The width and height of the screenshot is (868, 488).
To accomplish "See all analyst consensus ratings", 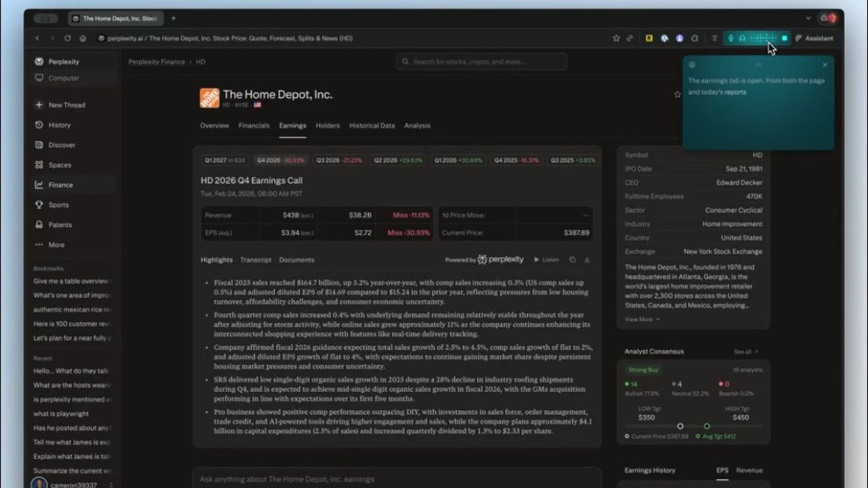I will 746,351.
